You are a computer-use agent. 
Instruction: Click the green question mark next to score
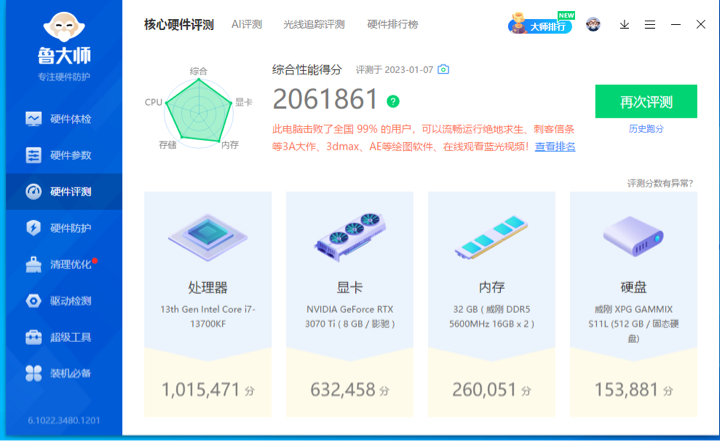tap(393, 101)
